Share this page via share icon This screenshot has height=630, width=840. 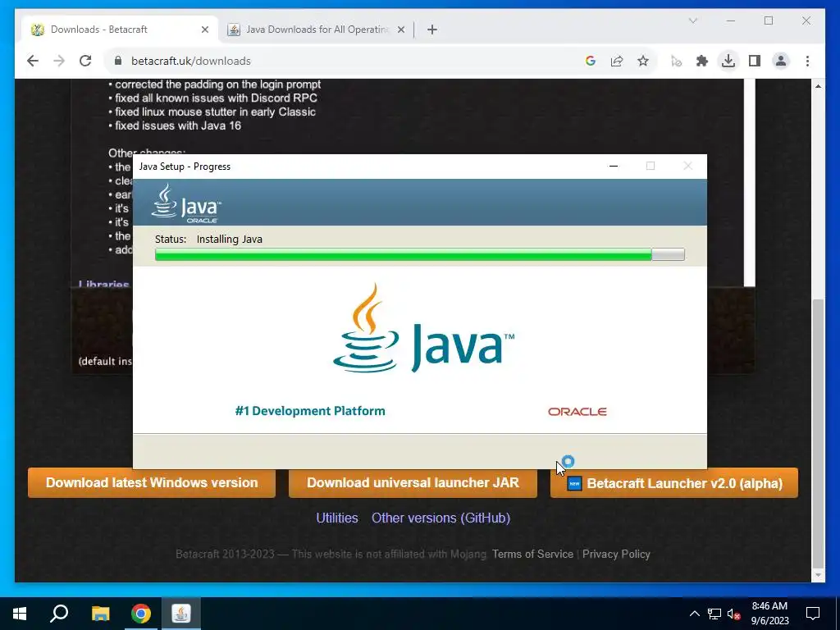coord(617,61)
